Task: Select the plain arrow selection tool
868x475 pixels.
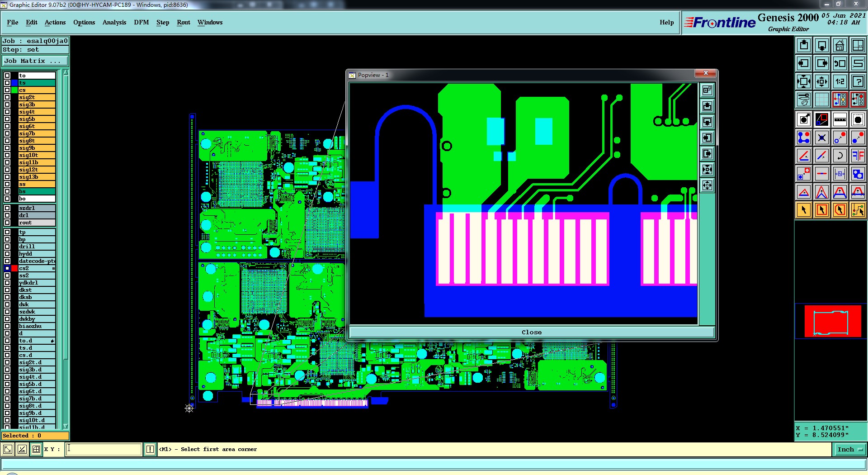Action: 803,210
